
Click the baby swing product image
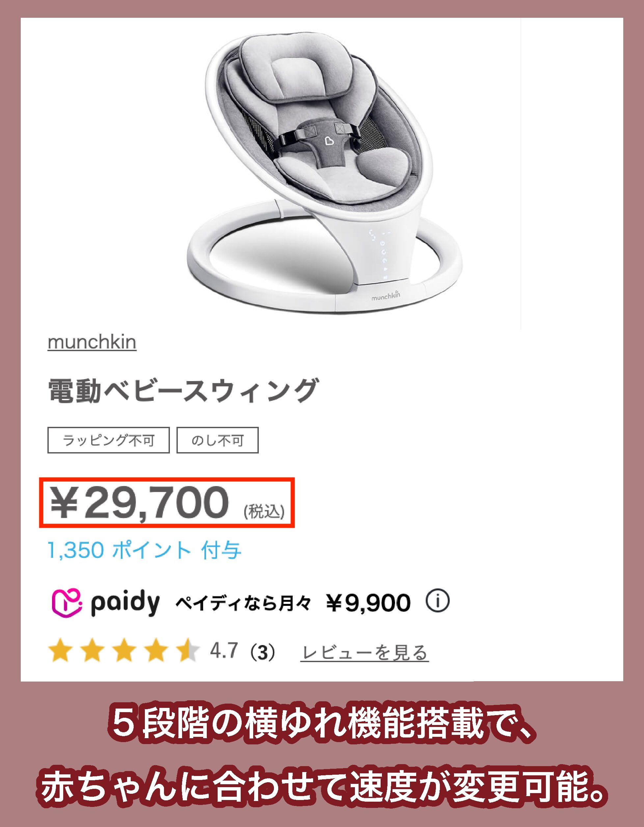point(325,170)
